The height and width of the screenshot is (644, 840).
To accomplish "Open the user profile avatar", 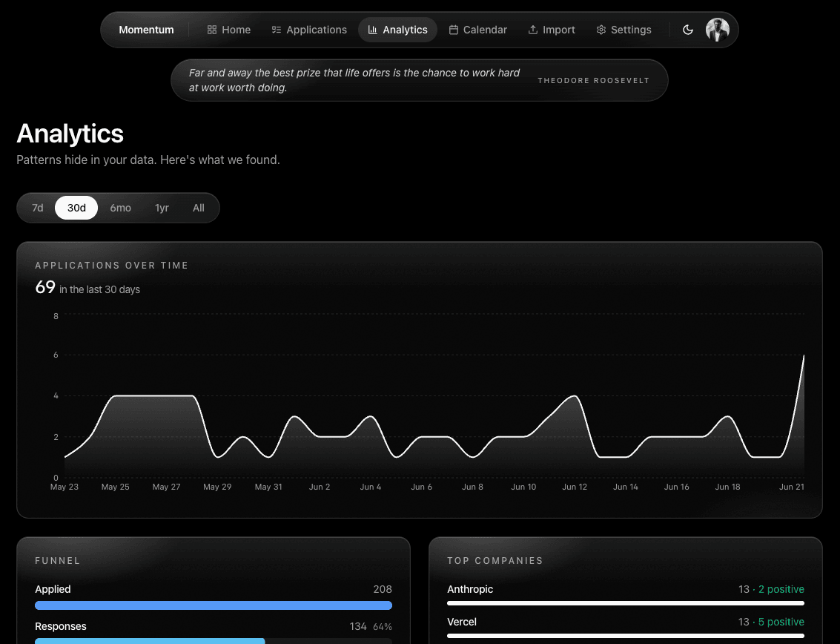I will tap(718, 30).
